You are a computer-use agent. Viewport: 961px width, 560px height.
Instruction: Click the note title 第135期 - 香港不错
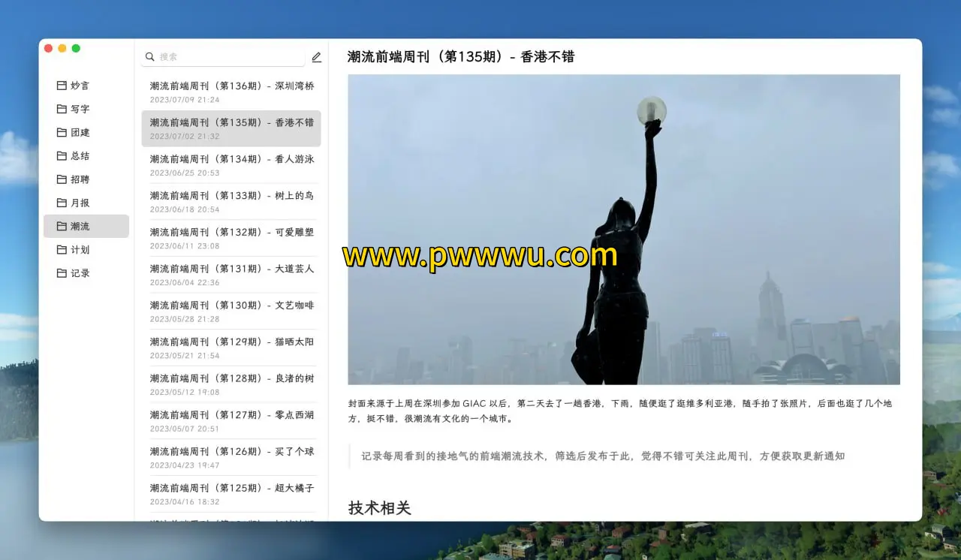[x=460, y=57]
